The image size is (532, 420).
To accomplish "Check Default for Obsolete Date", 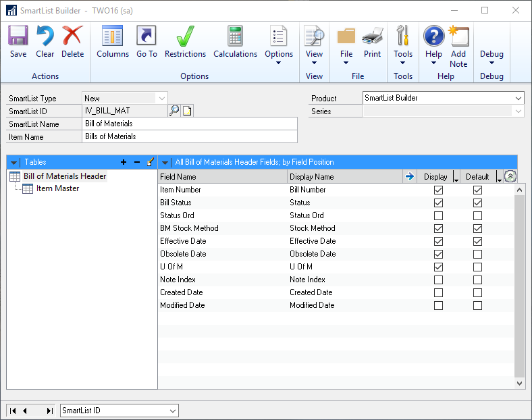I will [477, 254].
